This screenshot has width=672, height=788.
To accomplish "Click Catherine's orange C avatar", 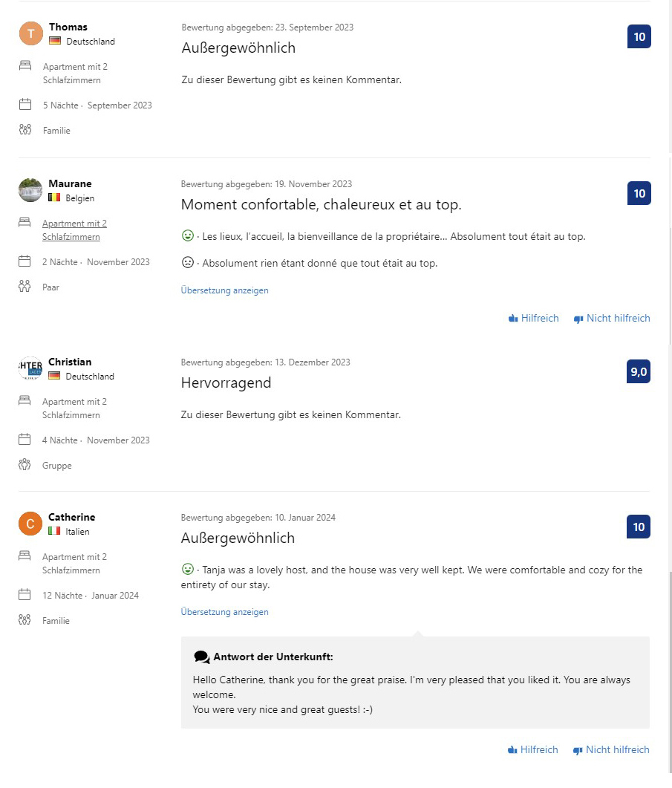I will (30, 524).
